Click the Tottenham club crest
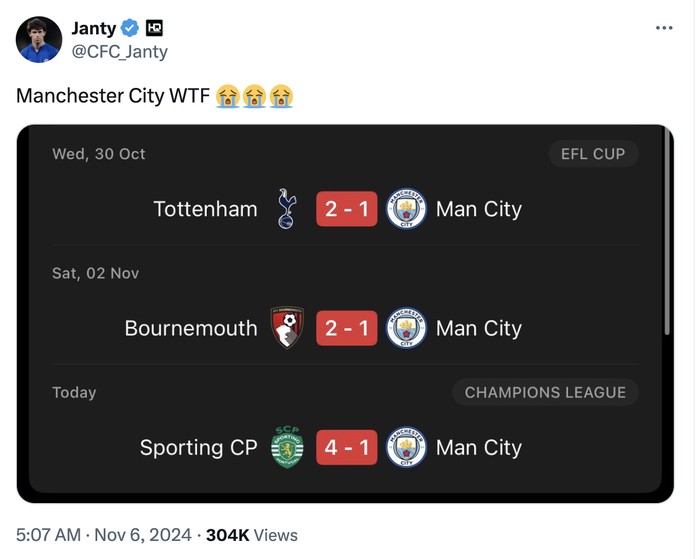Screen dimensions: 700x559 coord(287,209)
